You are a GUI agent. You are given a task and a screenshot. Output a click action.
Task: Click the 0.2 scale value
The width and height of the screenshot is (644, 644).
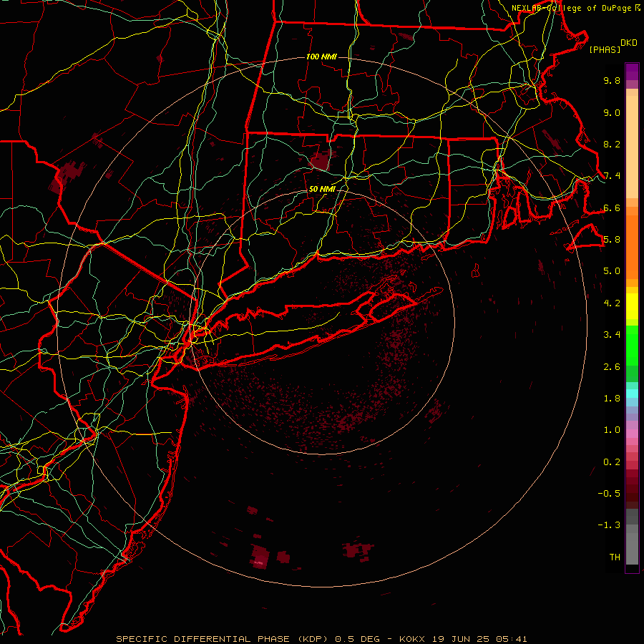(612, 462)
